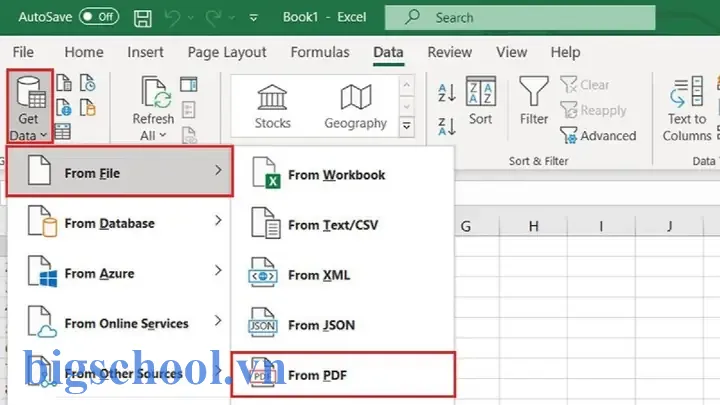Click the From Web small ribbon icon
The image size is (720, 405).
tap(64, 108)
